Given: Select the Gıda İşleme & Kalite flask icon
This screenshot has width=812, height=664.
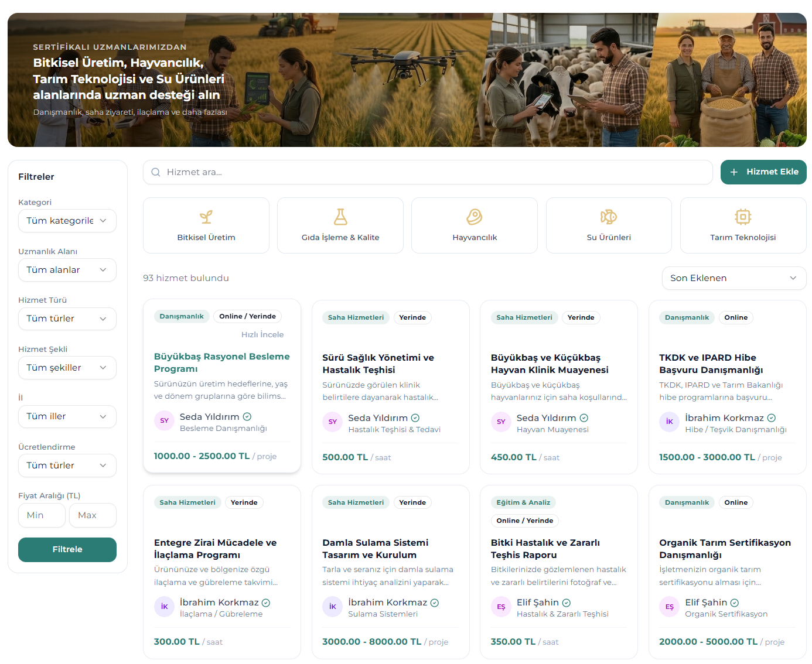Looking at the screenshot, I should click(340, 217).
